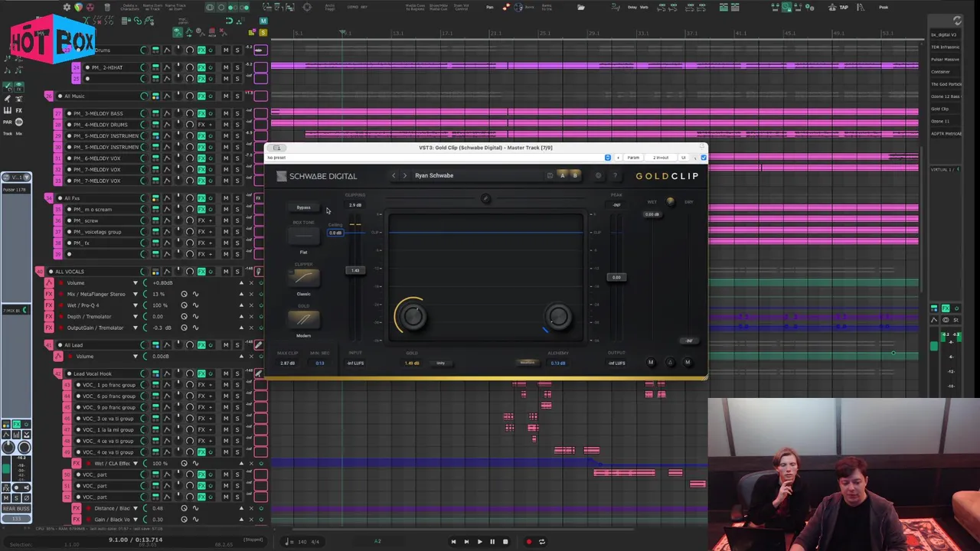Select Pulsar Massive in master FX list
The height and width of the screenshot is (551, 980).
[945, 60]
